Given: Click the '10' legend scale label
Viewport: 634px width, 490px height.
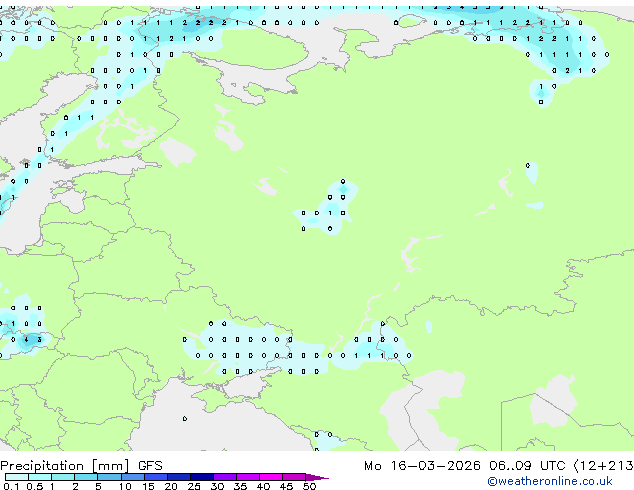Looking at the screenshot, I should pos(125,486).
